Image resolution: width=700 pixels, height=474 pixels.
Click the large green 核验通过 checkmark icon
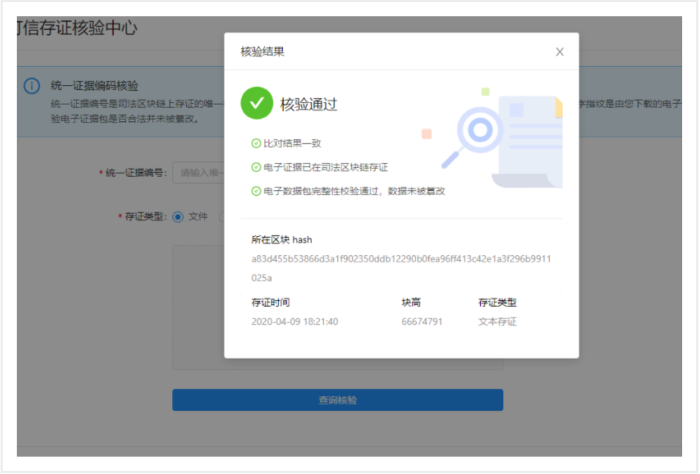coord(257,103)
